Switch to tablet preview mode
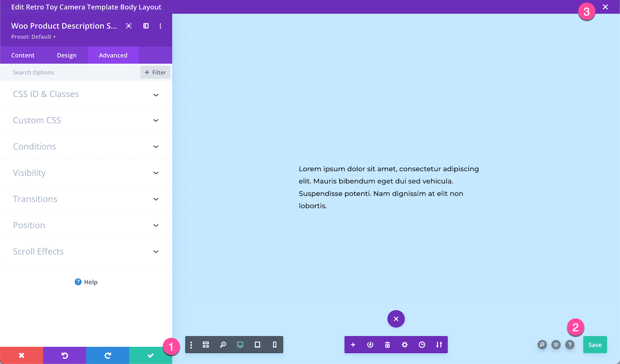The height and width of the screenshot is (364, 620). (257, 344)
